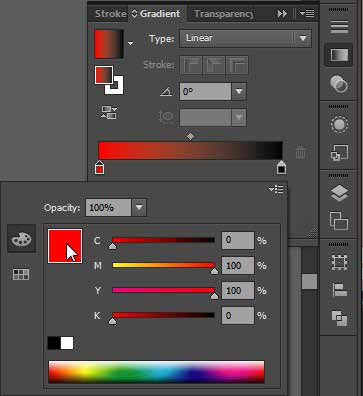Open the Layers panel icon in dock
Image resolution: width=363 pixels, height=396 pixels.
pos(339,193)
